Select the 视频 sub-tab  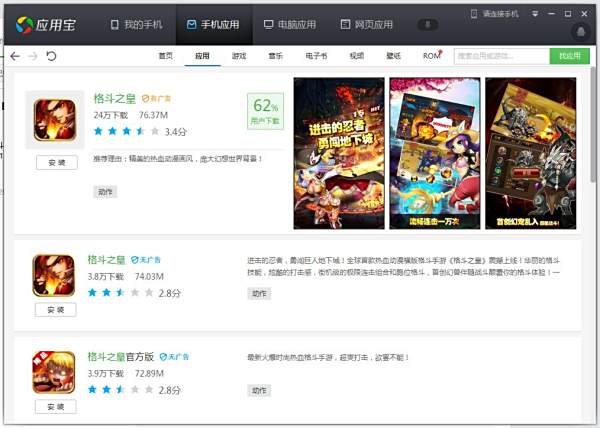click(357, 56)
